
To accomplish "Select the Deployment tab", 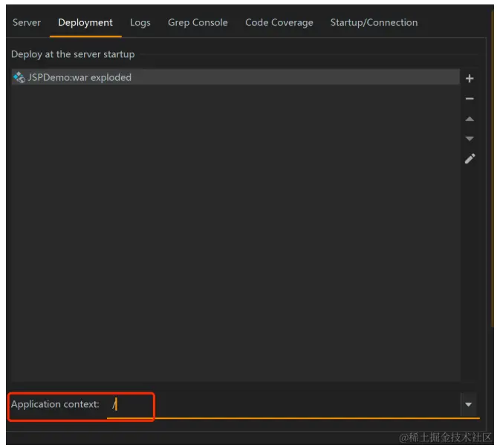I will tap(85, 23).
